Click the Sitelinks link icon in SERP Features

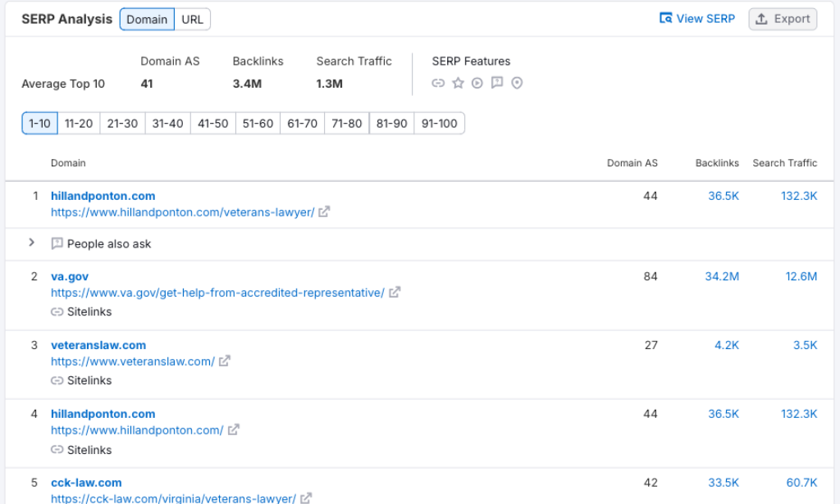click(438, 83)
